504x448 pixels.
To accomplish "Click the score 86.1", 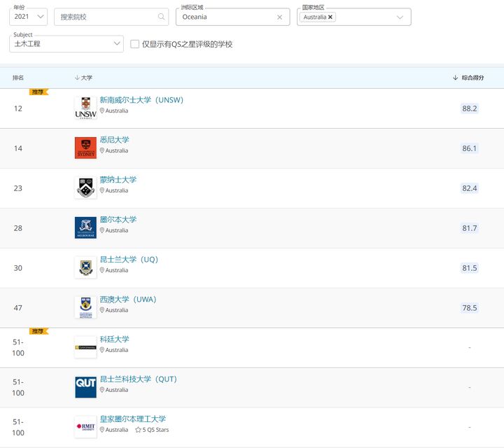I will coord(469,148).
